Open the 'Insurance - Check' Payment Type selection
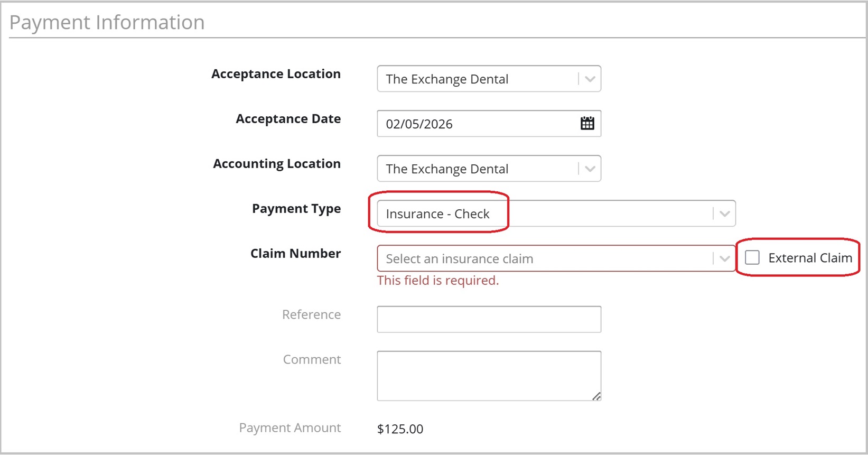Image resolution: width=868 pixels, height=455 pixels. pyautogui.click(x=438, y=214)
